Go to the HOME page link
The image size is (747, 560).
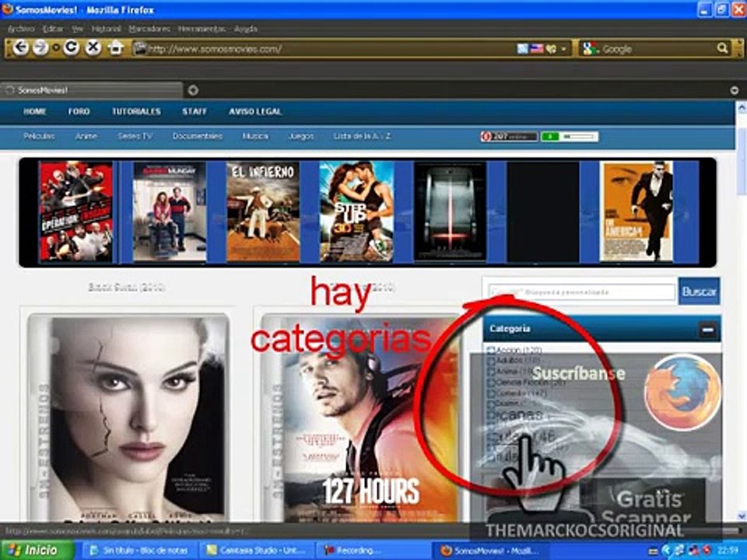[35, 111]
